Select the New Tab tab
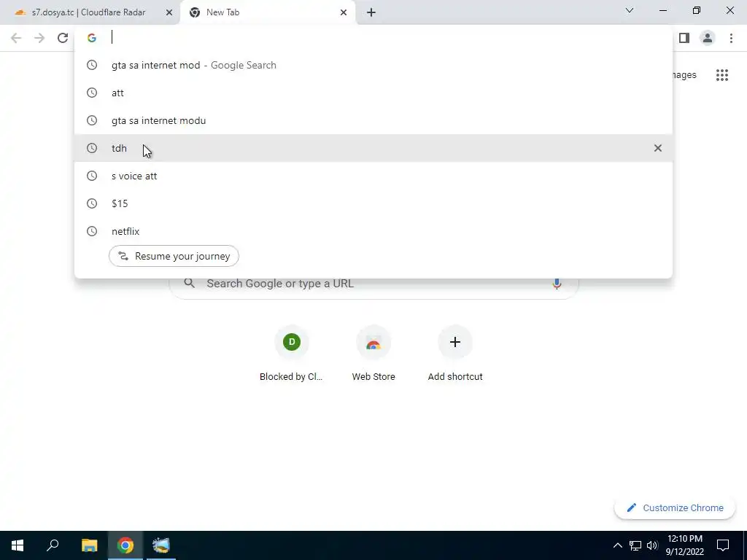The height and width of the screenshot is (560, 747). 267,12
